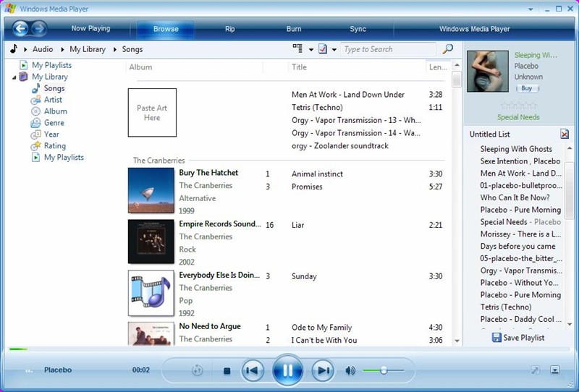Click the Buy button for Placebo

pos(526,88)
